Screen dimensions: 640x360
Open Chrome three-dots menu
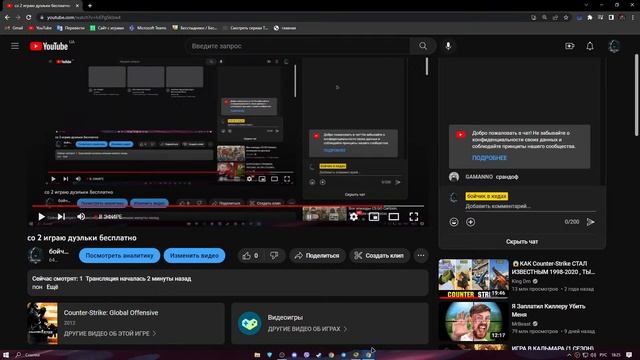tap(633, 18)
